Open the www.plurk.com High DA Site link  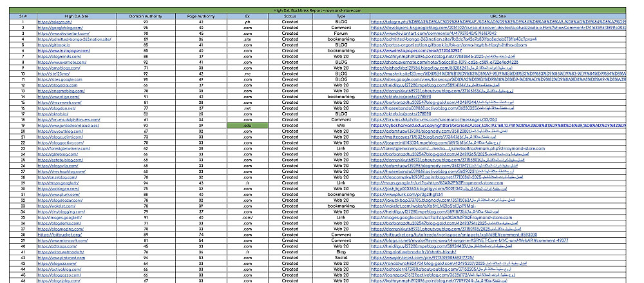coord(59,195)
